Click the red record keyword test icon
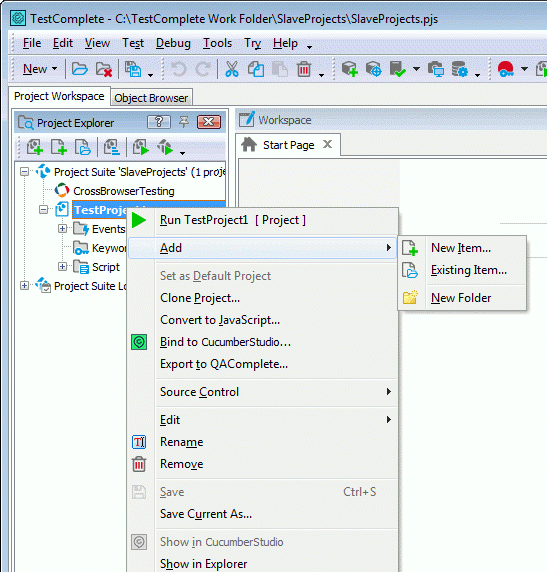Image resolution: width=547 pixels, height=572 pixels. click(x=506, y=69)
